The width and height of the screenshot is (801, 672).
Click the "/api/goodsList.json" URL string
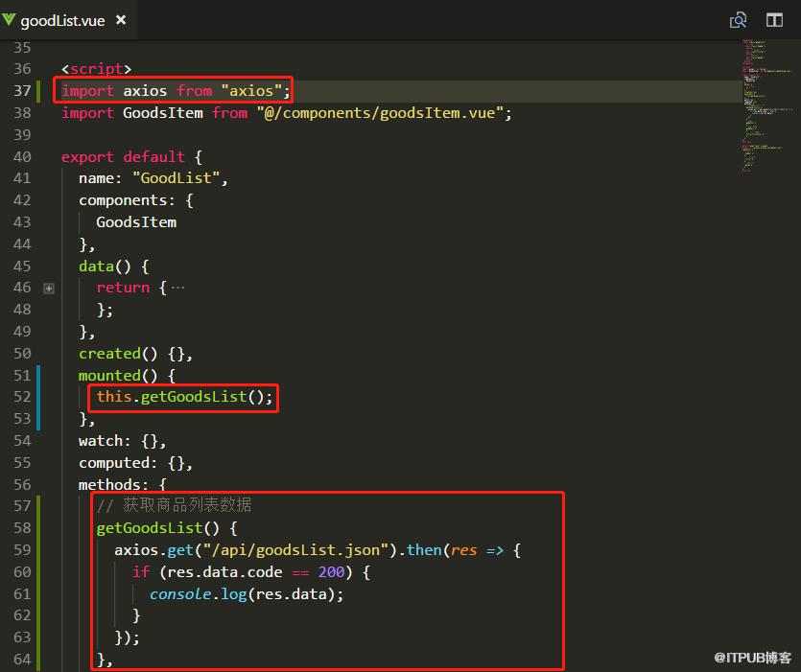tap(295, 550)
